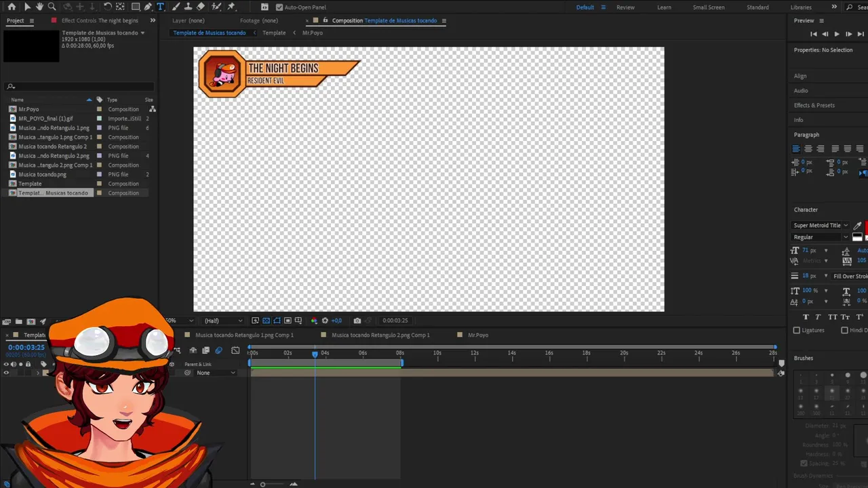Skip to first frame in Preview
868x488 pixels.
pyautogui.click(x=814, y=34)
